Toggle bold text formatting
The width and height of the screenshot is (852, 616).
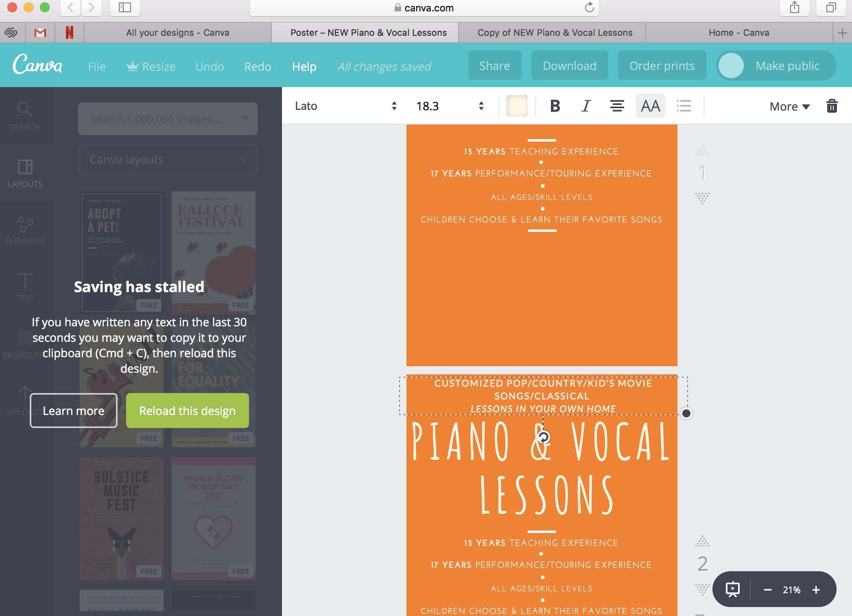click(555, 106)
